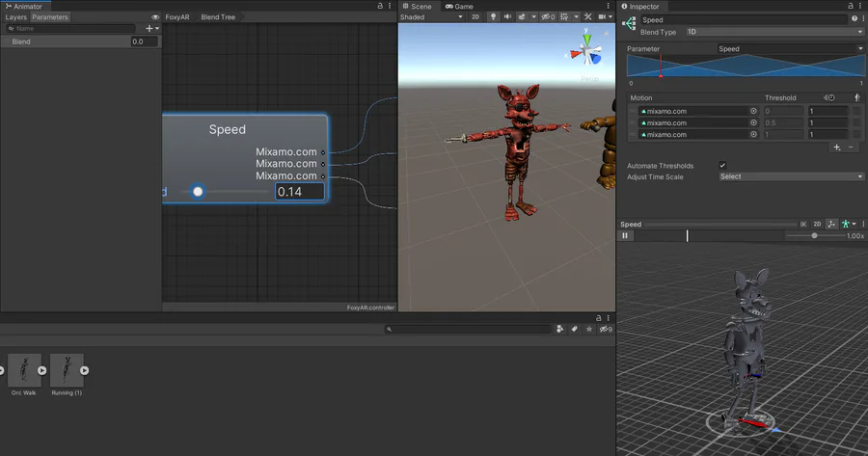This screenshot has width=868, height=456.
Task: Toggle 2D mode in the Scene view
Action: [475, 16]
